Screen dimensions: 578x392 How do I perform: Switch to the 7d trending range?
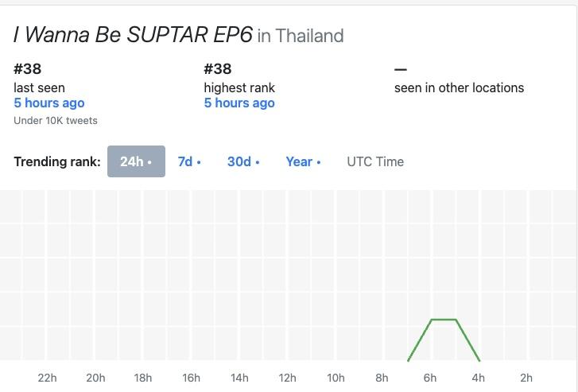click(188, 161)
